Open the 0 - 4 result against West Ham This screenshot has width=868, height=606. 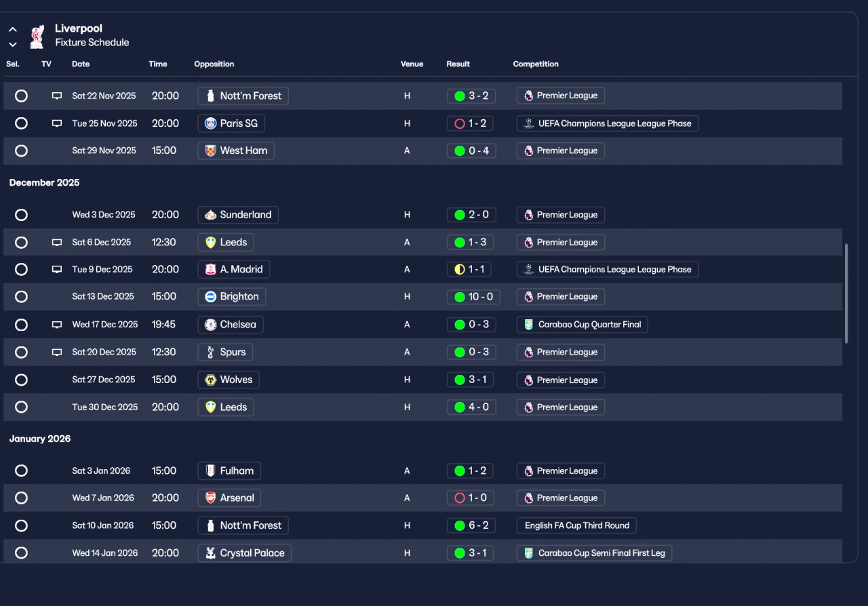click(471, 150)
